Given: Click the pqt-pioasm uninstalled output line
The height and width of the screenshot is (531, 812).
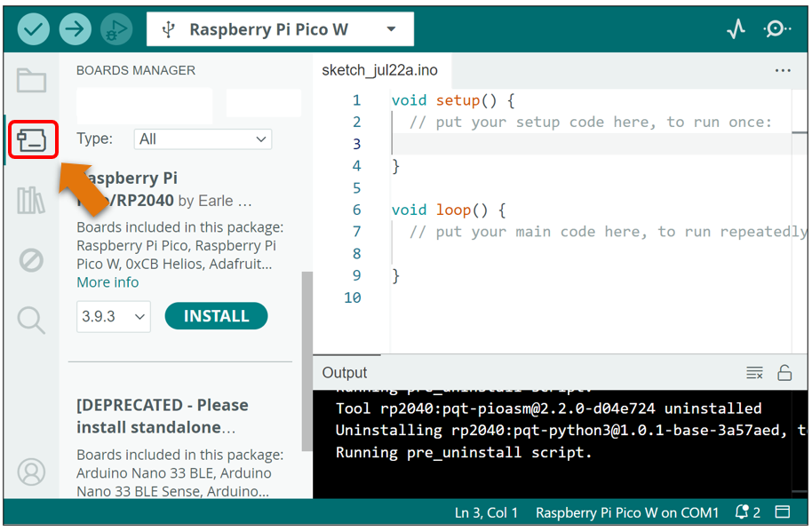Looking at the screenshot, I should click(548, 408).
